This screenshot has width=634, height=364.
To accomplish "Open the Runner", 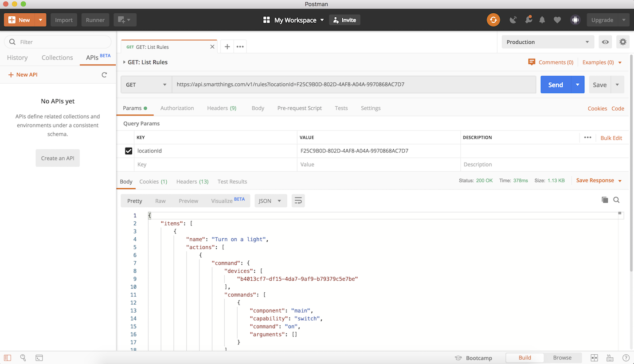I will [95, 20].
